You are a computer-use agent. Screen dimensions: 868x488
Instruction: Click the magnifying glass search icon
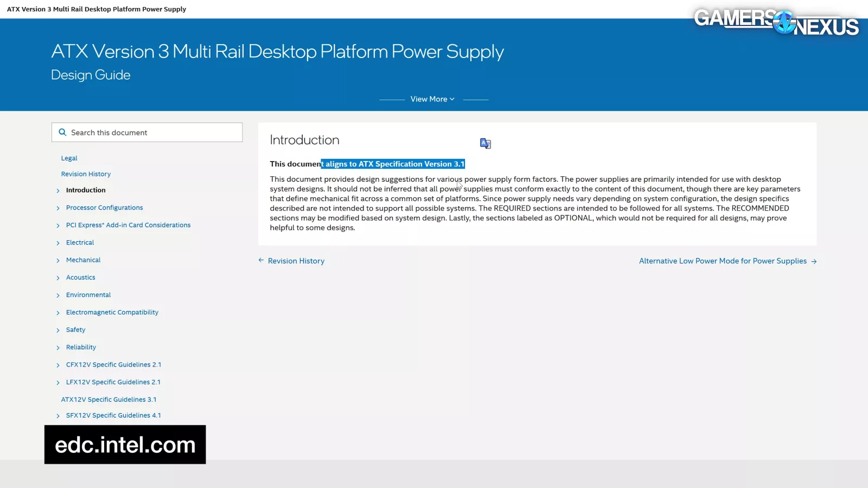tap(62, 132)
